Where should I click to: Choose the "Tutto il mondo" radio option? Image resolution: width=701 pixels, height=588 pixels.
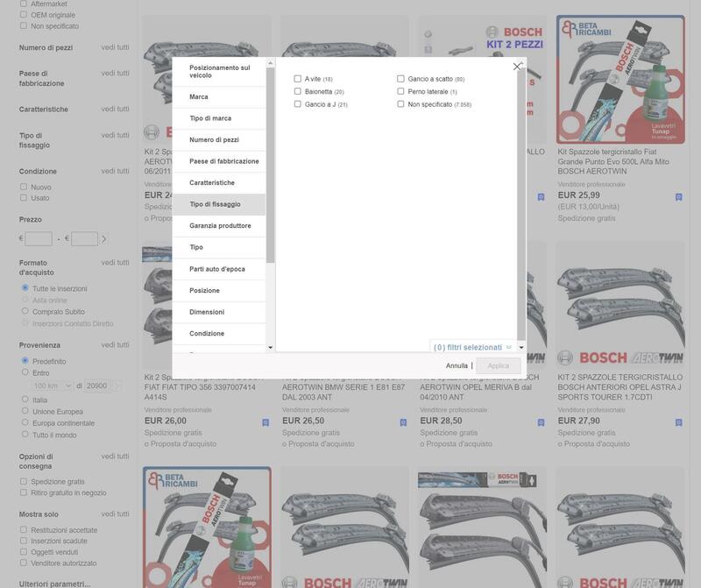click(x=25, y=434)
